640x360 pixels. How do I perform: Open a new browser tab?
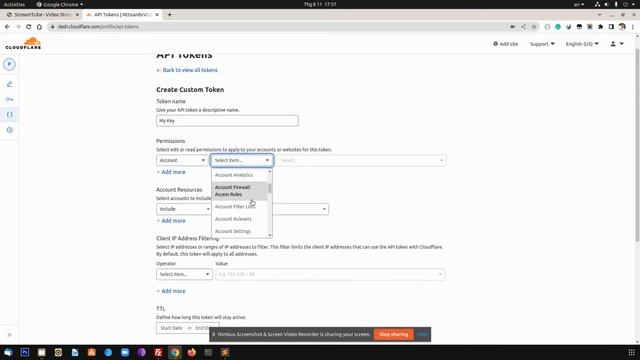coord(169,15)
